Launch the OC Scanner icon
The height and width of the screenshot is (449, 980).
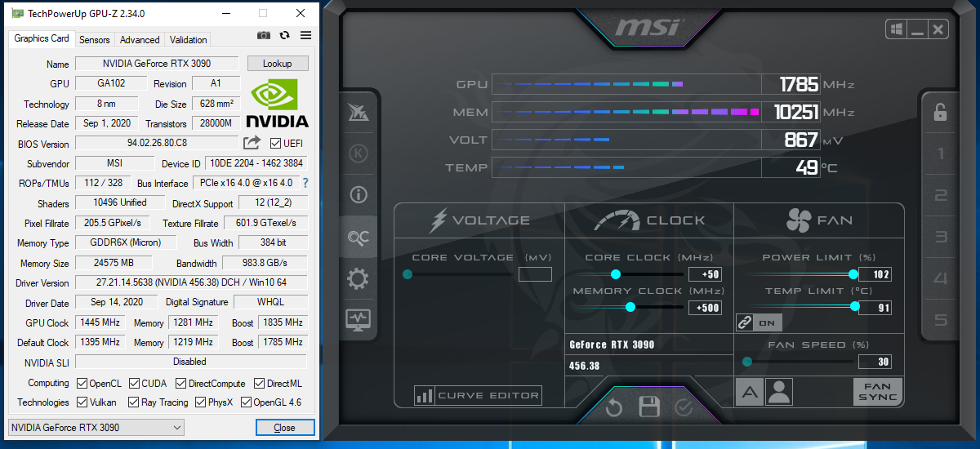(x=358, y=238)
